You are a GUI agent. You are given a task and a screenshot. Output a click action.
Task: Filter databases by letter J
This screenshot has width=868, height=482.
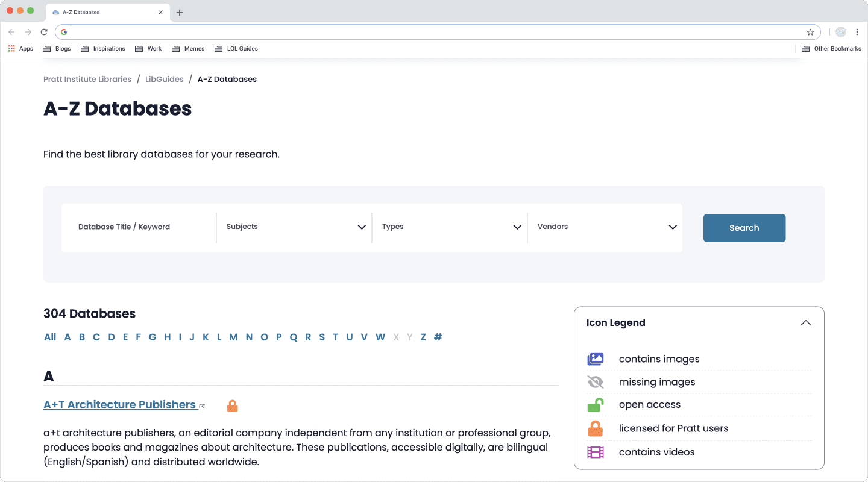(x=192, y=337)
